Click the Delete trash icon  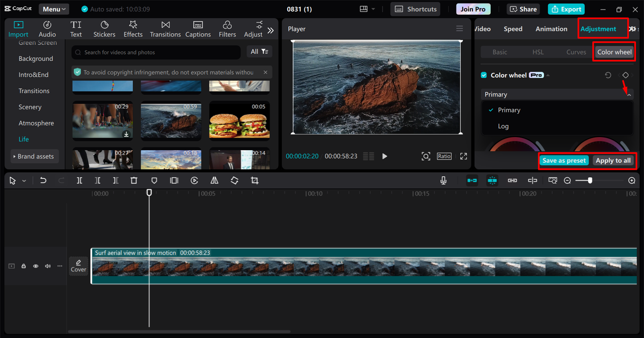134,180
